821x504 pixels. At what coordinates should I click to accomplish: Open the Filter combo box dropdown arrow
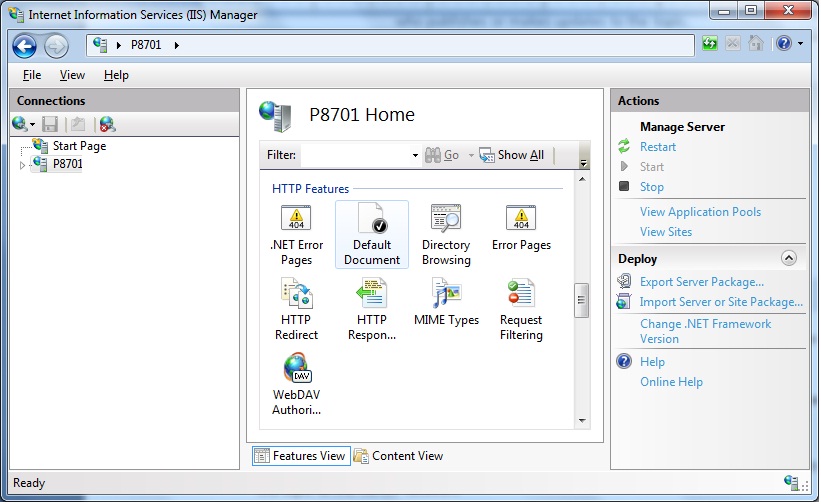coord(415,155)
